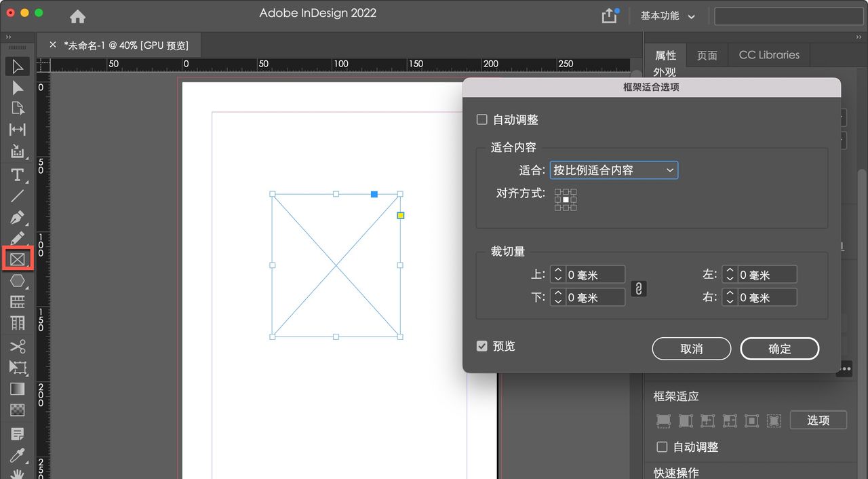Select the Gradient swatch tool
Image resolution: width=868 pixels, height=479 pixels.
click(18, 389)
